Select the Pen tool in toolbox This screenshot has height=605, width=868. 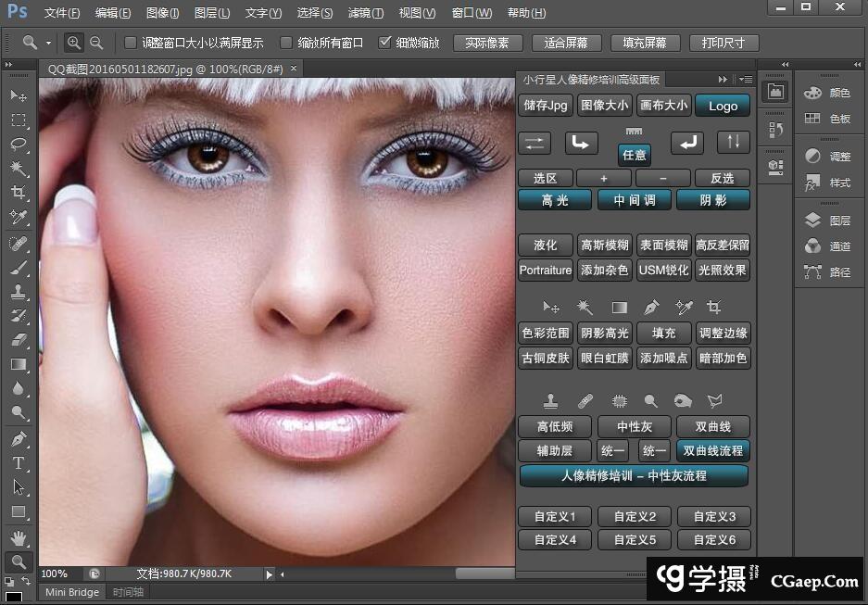tap(18, 438)
